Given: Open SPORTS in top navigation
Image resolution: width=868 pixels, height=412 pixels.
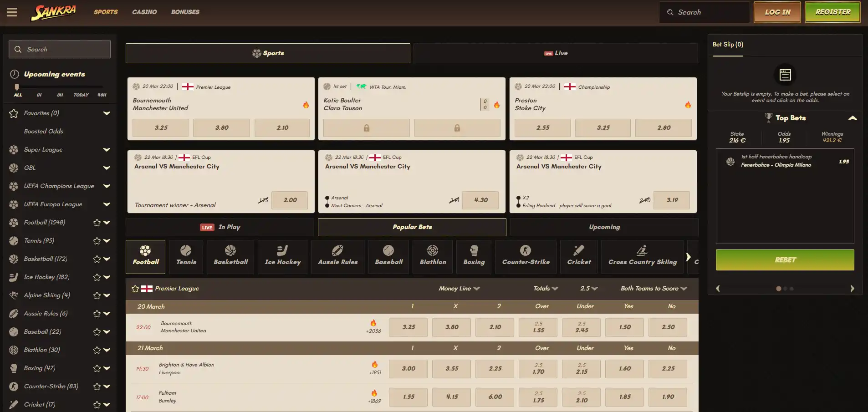Looking at the screenshot, I should [x=106, y=12].
